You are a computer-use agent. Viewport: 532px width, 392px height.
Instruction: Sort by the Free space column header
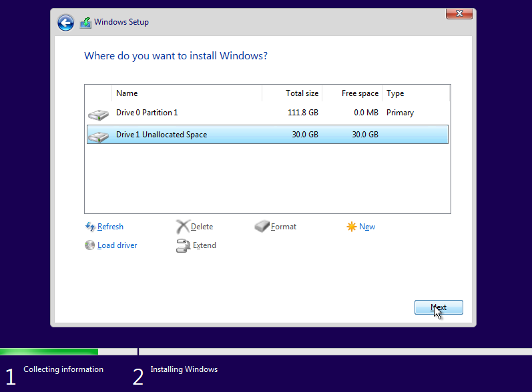pos(352,93)
